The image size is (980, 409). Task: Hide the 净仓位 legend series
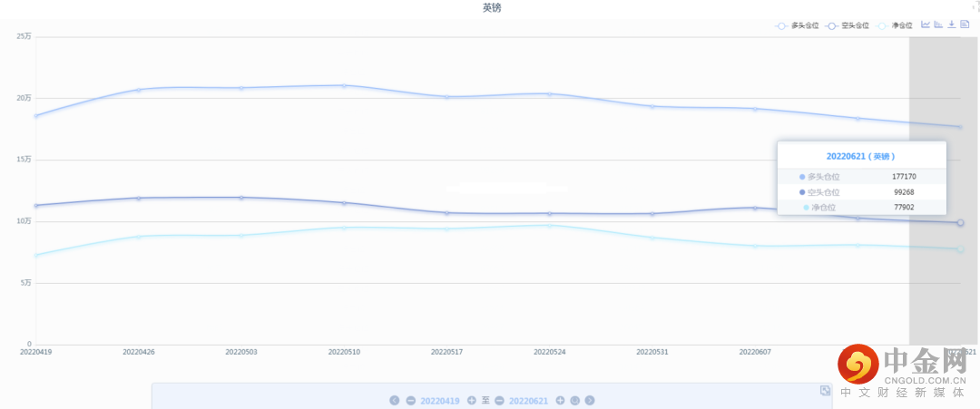pos(896,25)
